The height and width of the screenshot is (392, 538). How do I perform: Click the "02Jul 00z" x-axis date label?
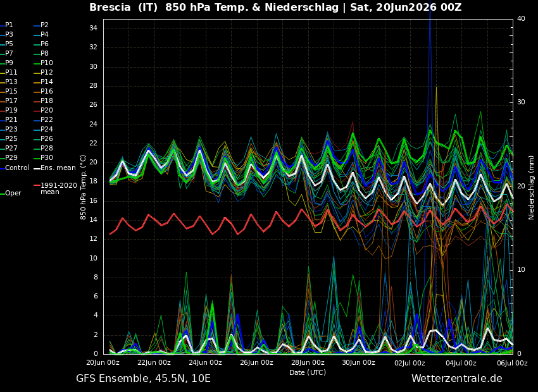(x=410, y=363)
